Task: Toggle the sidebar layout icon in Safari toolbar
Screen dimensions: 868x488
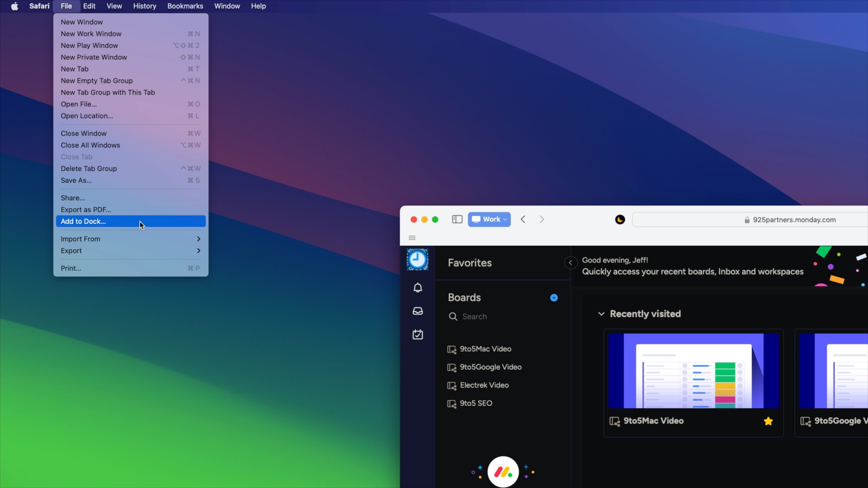Action: (x=456, y=219)
